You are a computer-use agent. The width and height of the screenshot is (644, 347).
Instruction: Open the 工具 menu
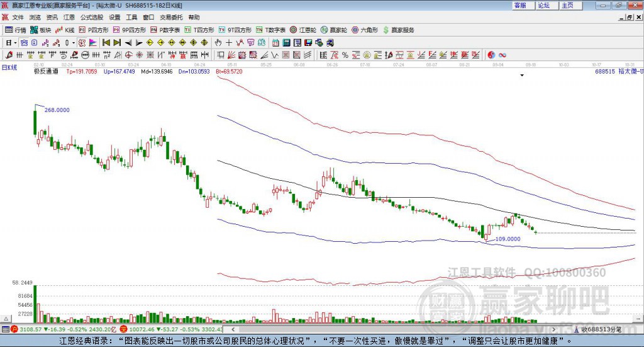point(131,17)
